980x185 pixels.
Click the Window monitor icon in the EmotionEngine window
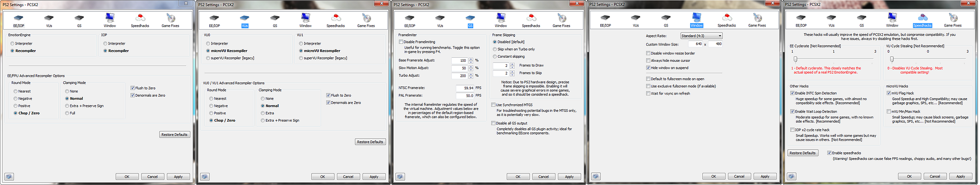pyautogui.click(x=110, y=18)
